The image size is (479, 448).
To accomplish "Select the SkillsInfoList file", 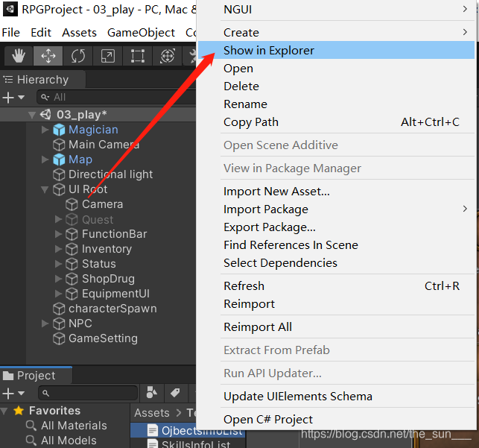I will [196, 444].
